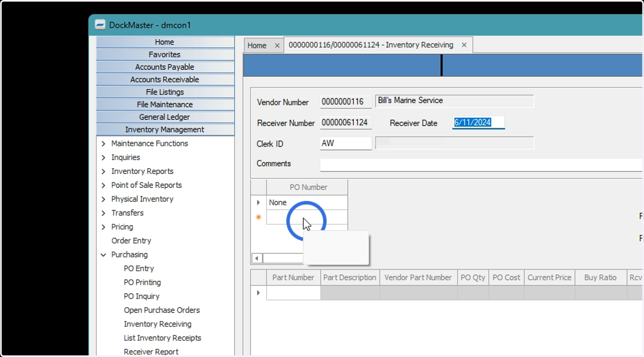
Task: Open Order Entry in the tree
Action: point(131,241)
